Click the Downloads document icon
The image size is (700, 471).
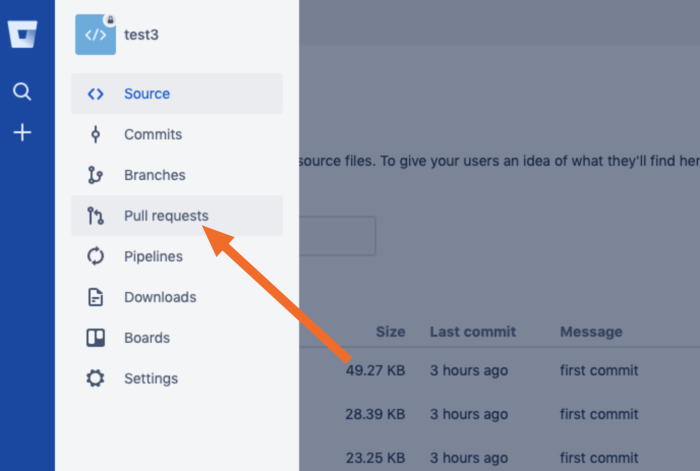click(95, 297)
